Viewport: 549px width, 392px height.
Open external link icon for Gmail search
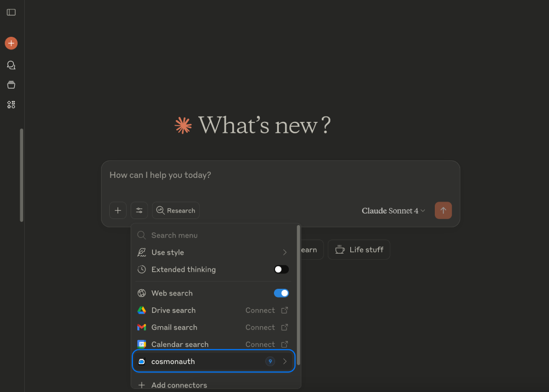284,327
